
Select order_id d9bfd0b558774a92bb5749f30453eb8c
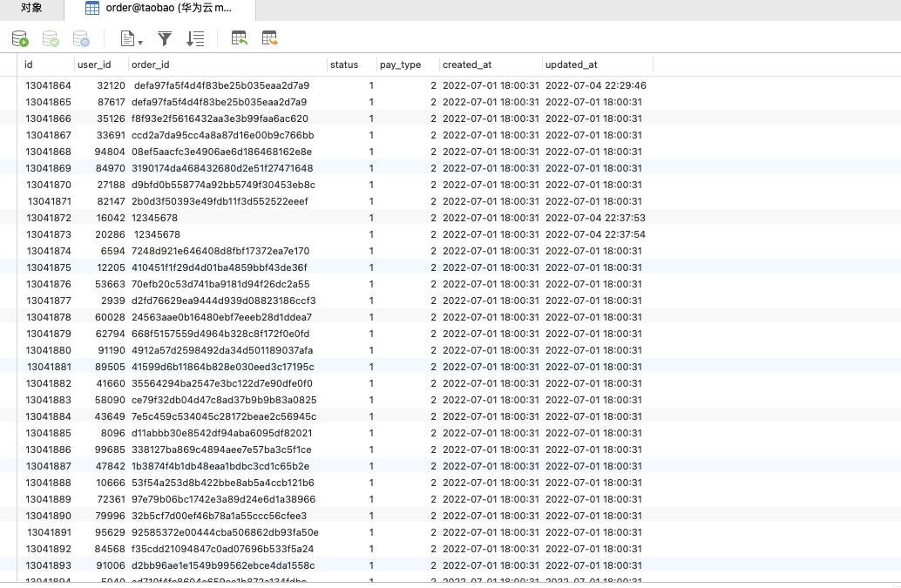coord(224,185)
